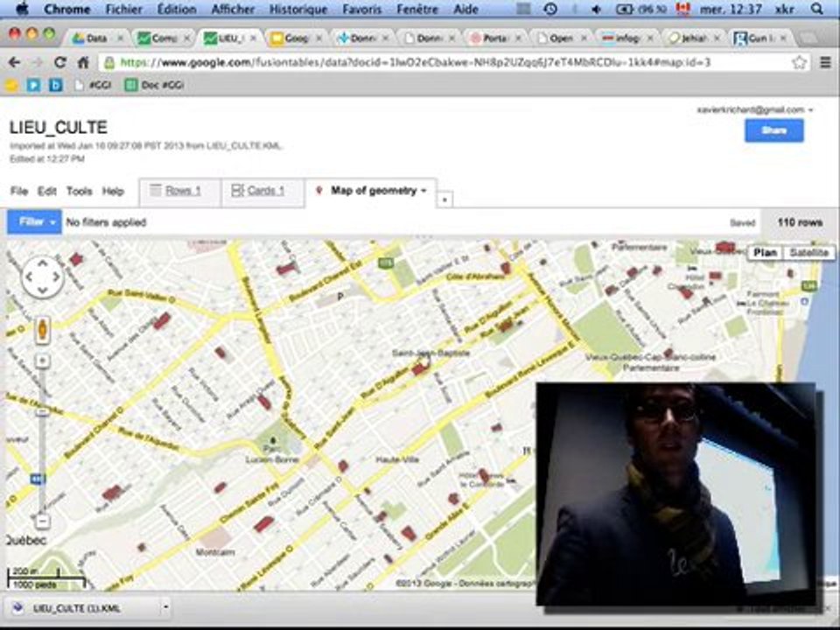Viewport: 840px width, 630px height.
Task: Click the map zoom slider track
Action: 43,440
